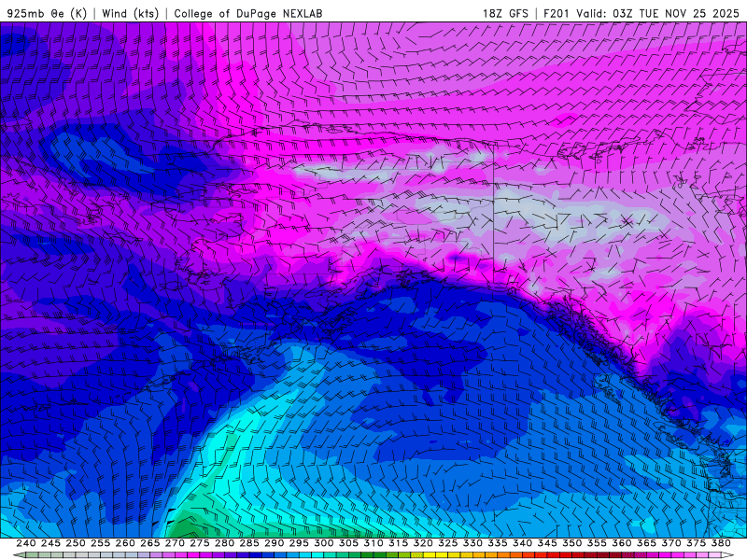
Task: Click the 380 value on color scale
Action: pyautogui.click(x=721, y=543)
